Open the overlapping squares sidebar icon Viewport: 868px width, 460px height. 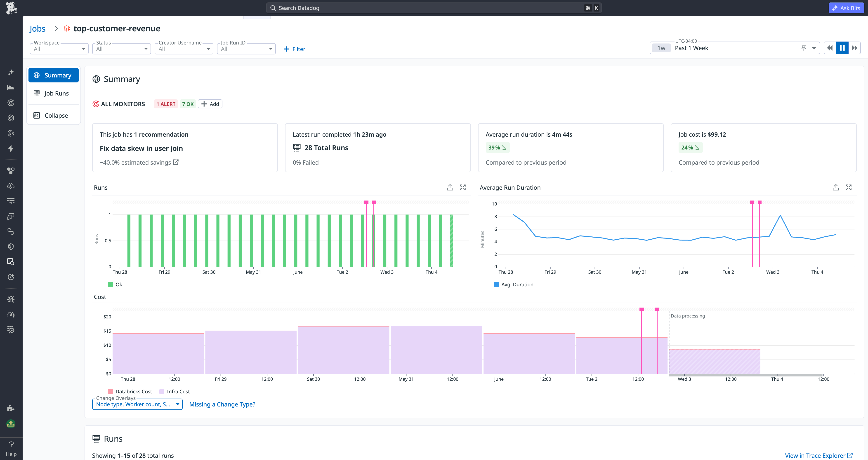click(x=11, y=216)
